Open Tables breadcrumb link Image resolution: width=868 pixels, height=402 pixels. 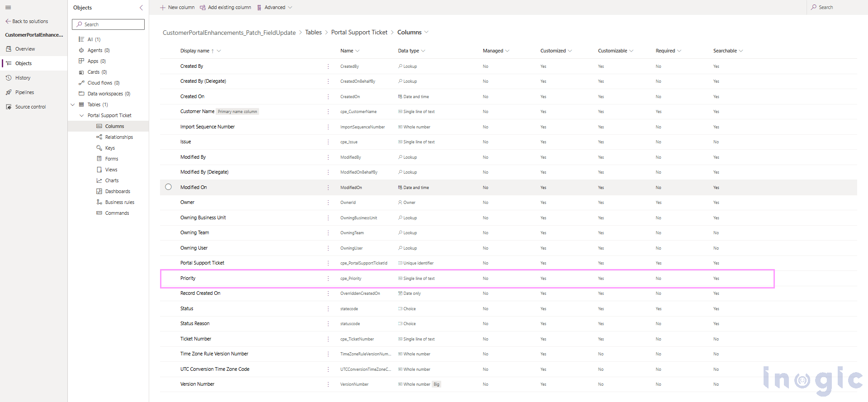point(313,32)
